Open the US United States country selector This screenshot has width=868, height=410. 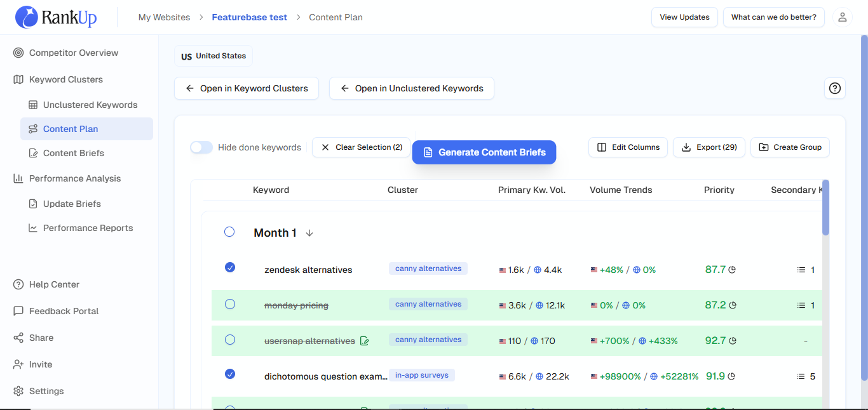[x=214, y=56]
